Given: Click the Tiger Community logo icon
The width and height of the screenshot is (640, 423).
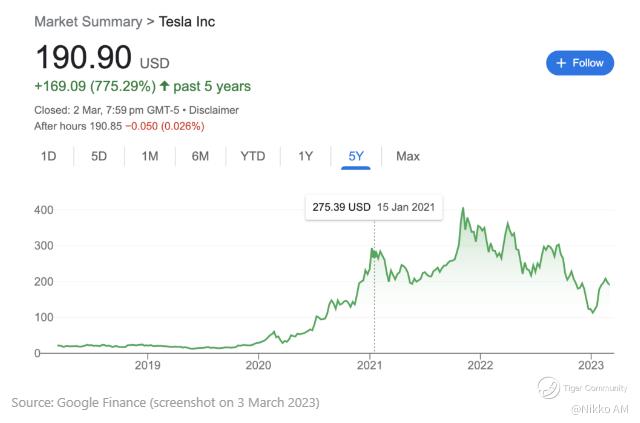Looking at the screenshot, I should (548, 387).
